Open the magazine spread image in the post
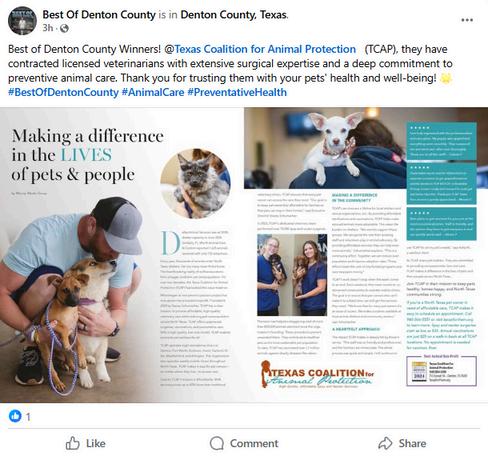The width and height of the screenshot is (488, 456). pos(244,255)
